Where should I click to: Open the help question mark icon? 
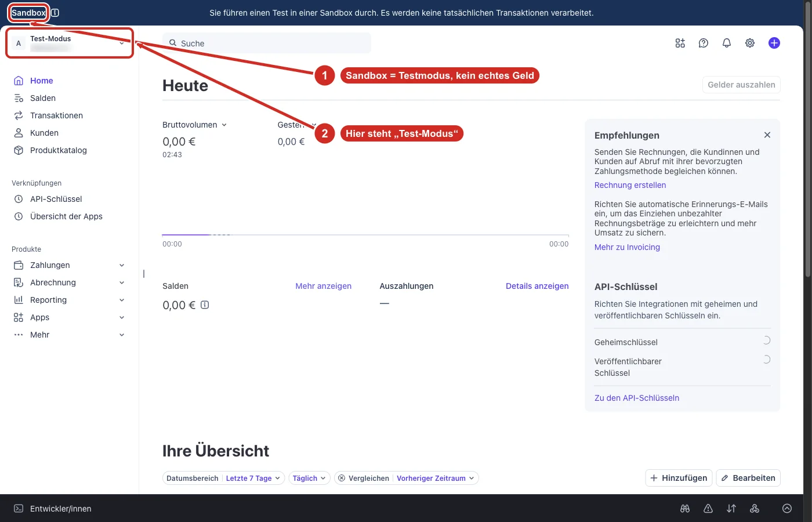pyautogui.click(x=704, y=43)
